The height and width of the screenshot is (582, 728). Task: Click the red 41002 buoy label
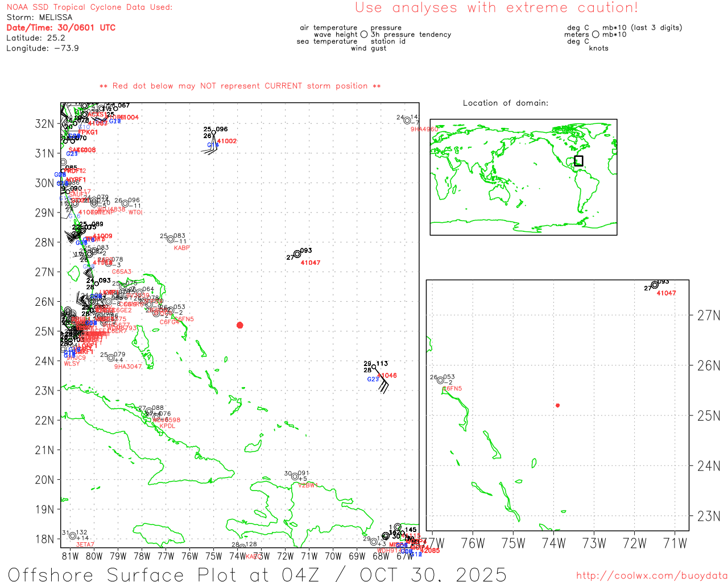coord(227,142)
